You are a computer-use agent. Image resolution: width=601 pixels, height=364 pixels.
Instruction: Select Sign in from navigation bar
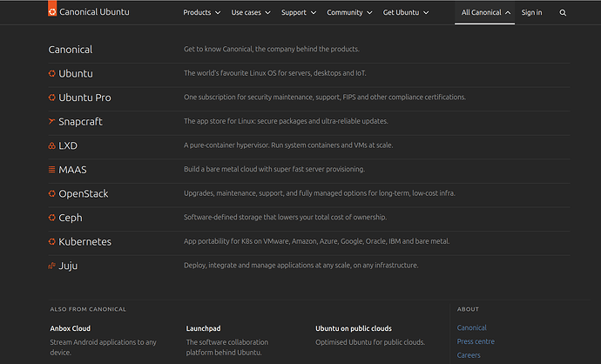pos(531,13)
